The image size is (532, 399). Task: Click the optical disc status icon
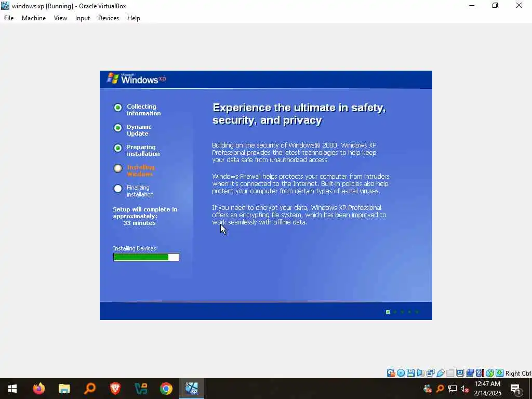click(401, 373)
